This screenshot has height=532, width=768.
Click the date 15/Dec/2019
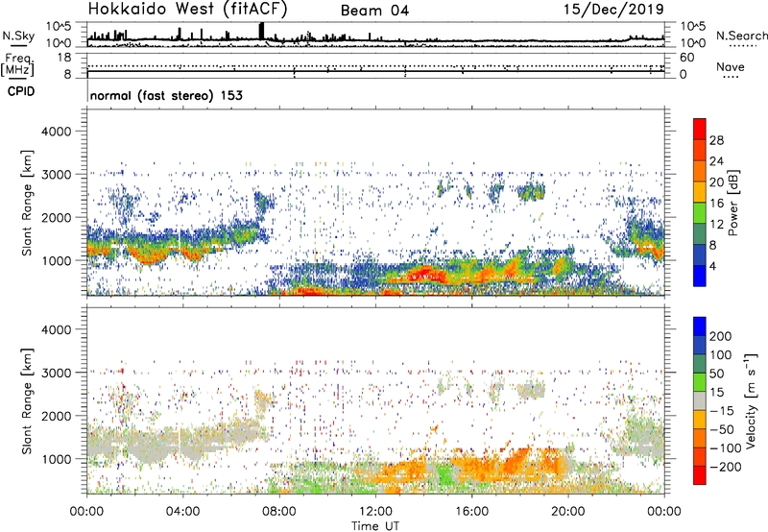point(613,9)
